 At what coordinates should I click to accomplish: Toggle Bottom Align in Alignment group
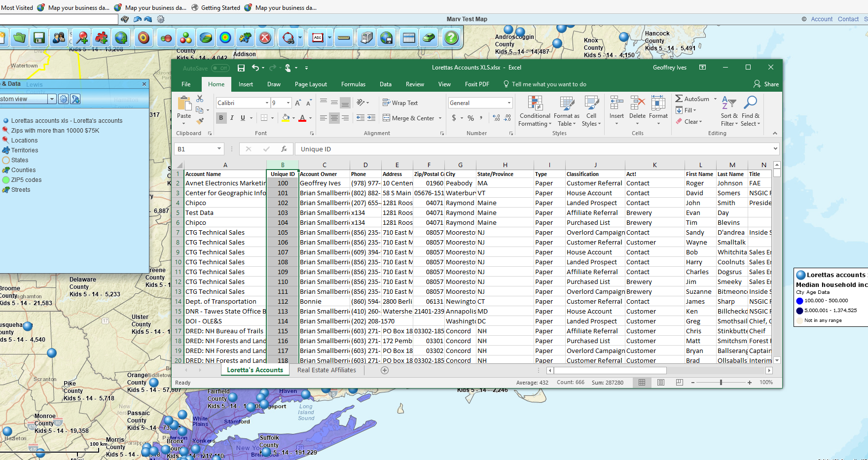[x=345, y=103]
